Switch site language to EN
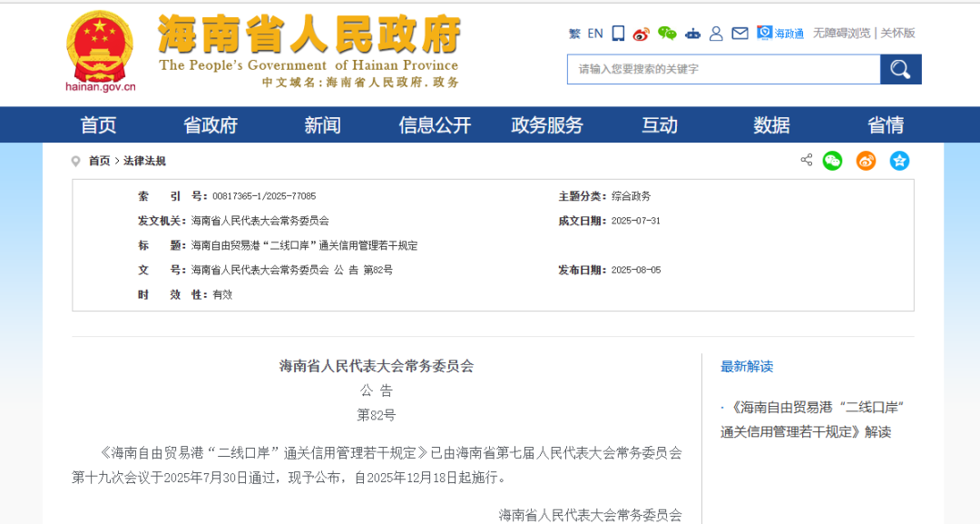 click(595, 33)
